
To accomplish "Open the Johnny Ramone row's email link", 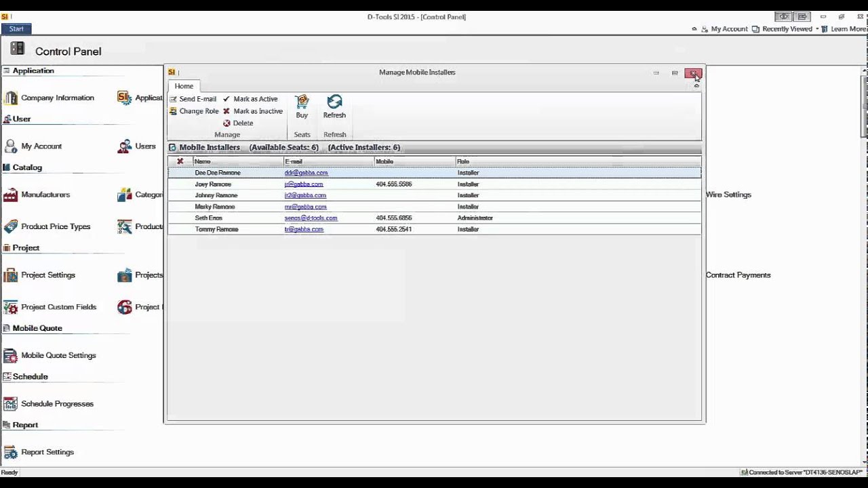I will 305,195.
